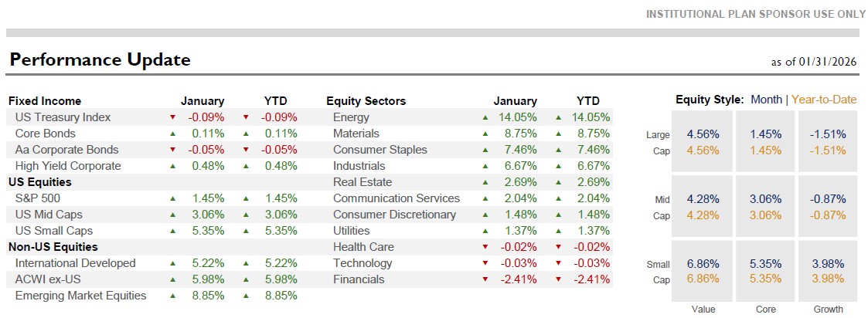This screenshot has width=868, height=318.
Task: Select the Communication Services sector label
Action: click(396, 198)
